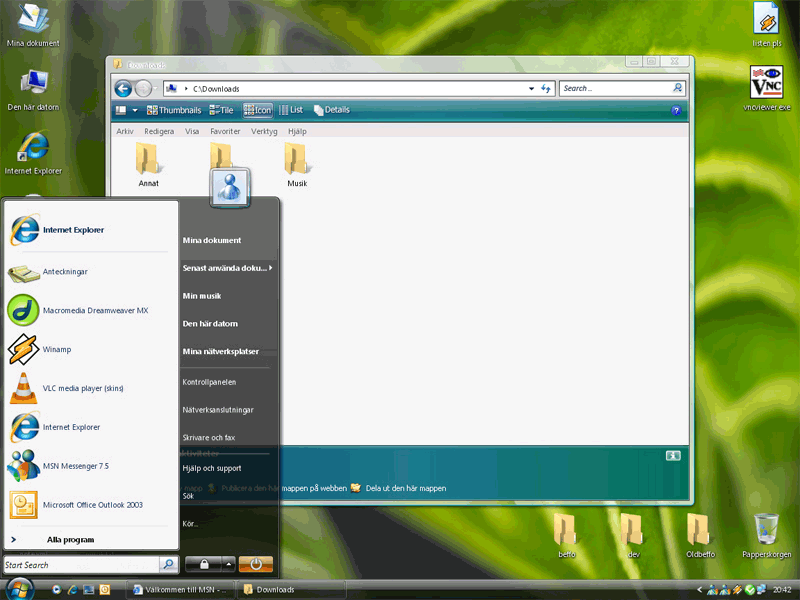Switch to Details view

coord(332,110)
